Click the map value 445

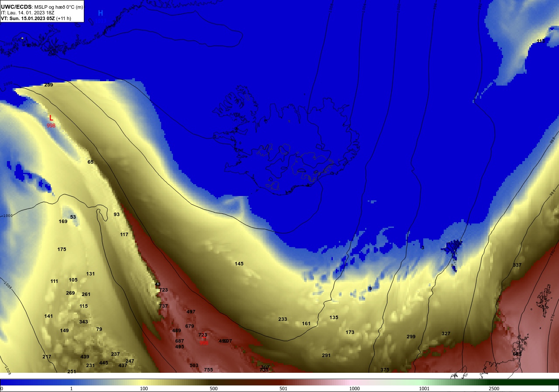(104, 363)
